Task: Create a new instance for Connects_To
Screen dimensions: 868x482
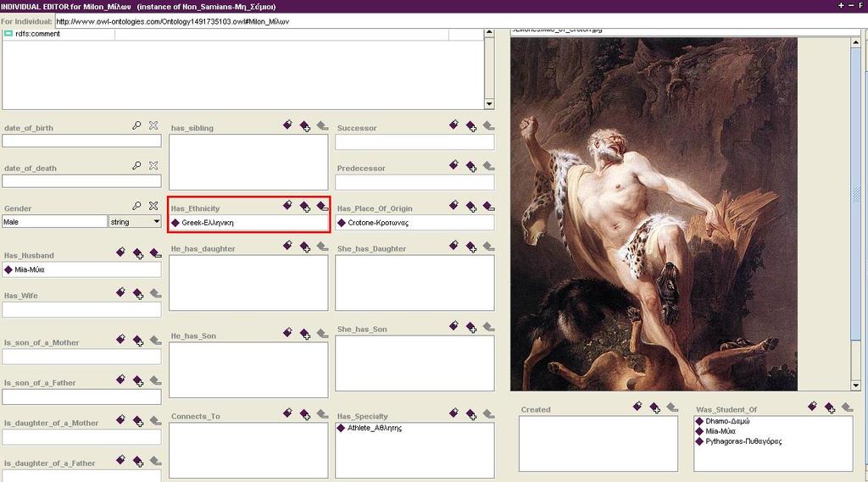Action: point(287,413)
